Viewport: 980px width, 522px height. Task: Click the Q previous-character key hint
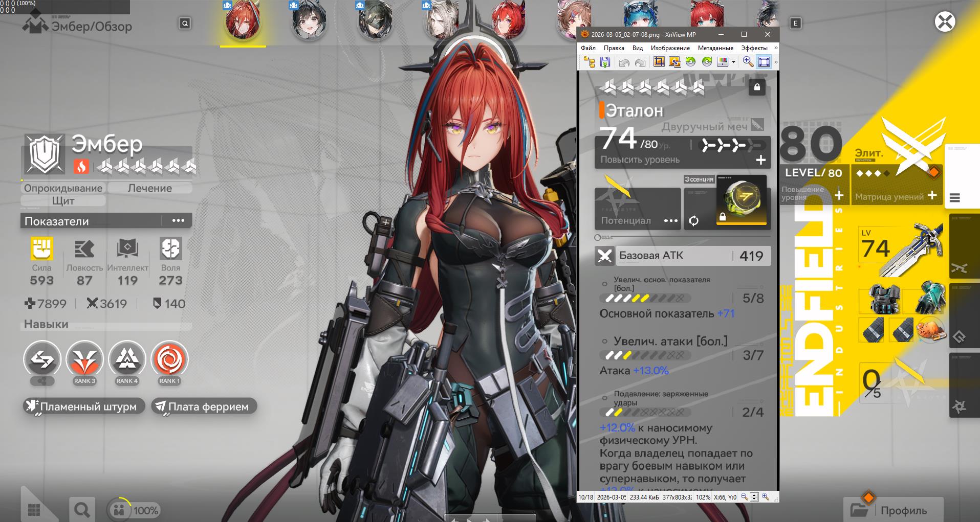[185, 23]
